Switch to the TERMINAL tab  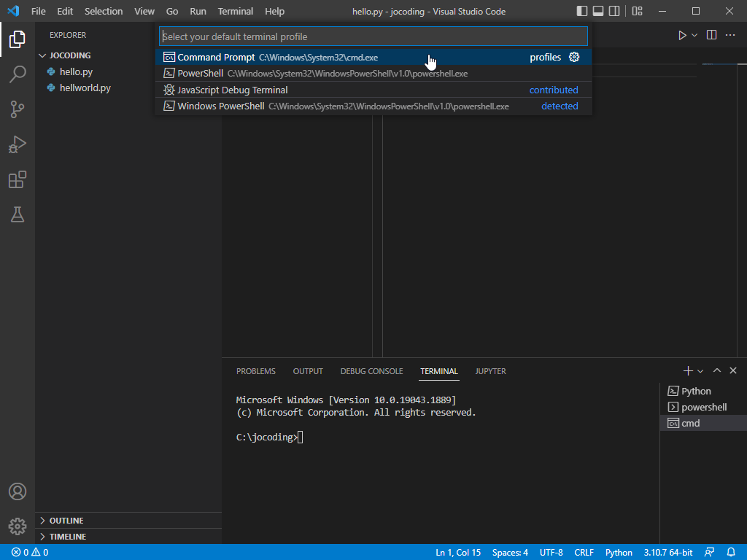click(438, 371)
